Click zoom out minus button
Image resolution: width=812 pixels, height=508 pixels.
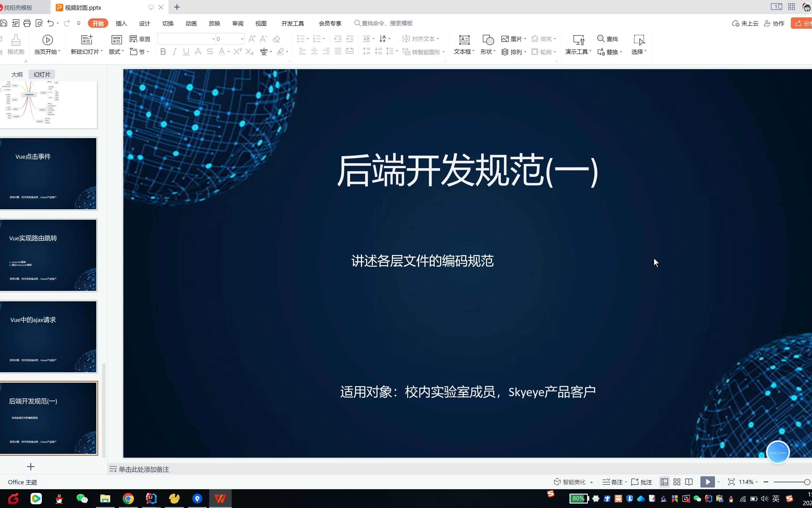point(766,482)
